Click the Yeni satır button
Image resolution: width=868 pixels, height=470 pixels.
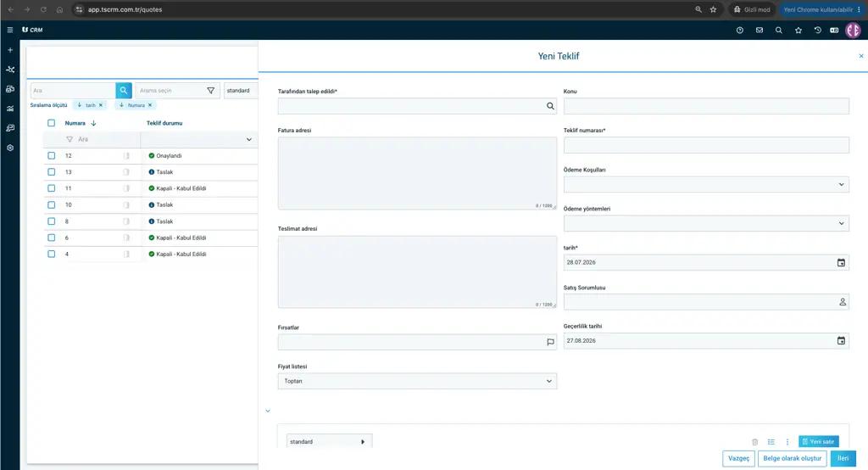pos(818,442)
